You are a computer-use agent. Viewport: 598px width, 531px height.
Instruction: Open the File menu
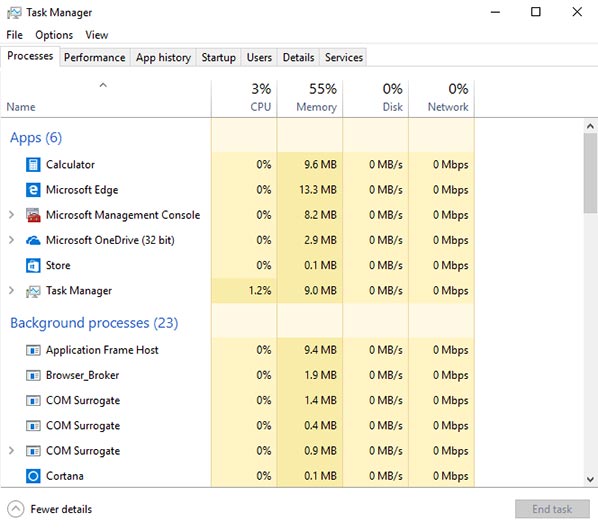click(14, 35)
